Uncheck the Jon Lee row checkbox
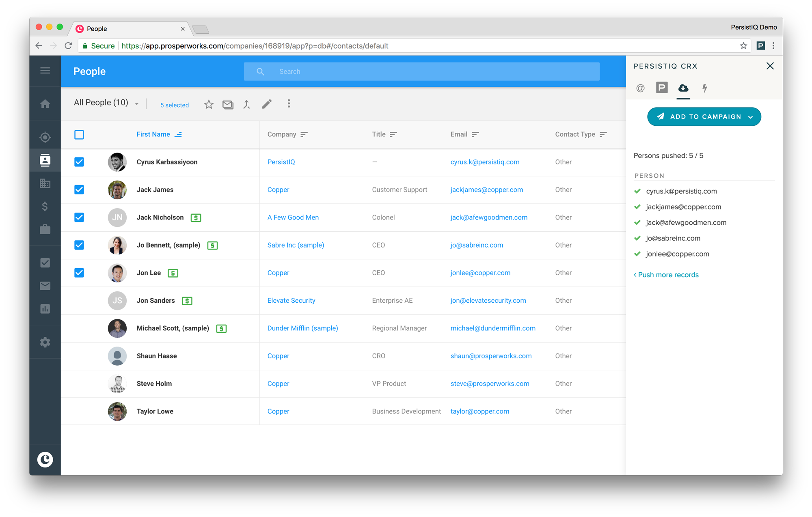Image resolution: width=812 pixels, height=517 pixels. click(x=79, y=273)
